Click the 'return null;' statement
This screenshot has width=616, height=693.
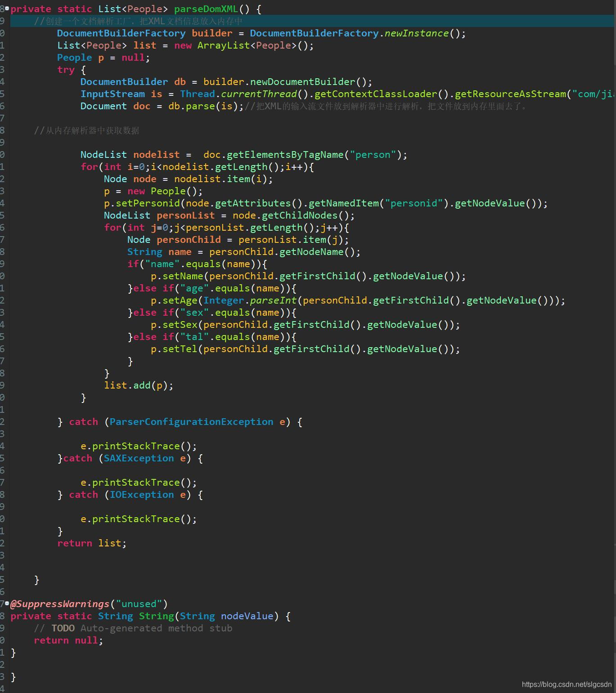click(68, 640)
